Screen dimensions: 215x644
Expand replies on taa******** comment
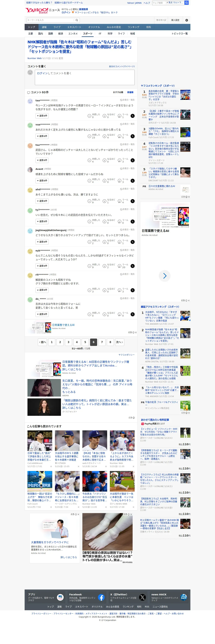pos(42,116)
